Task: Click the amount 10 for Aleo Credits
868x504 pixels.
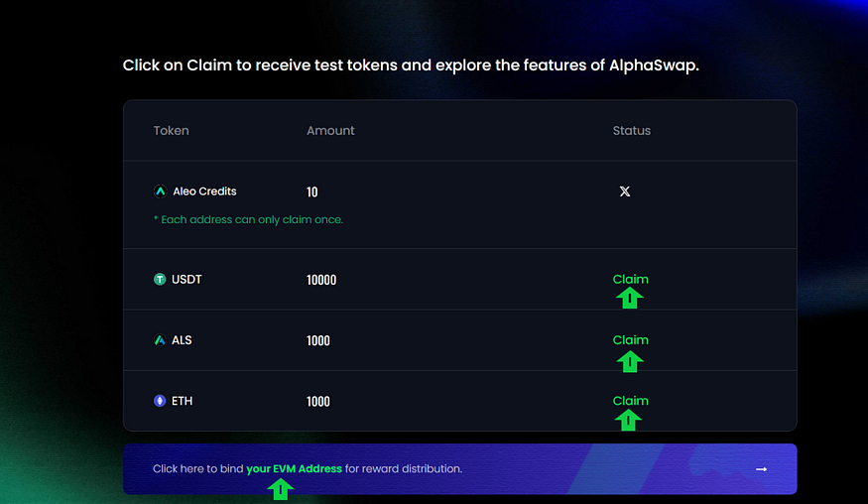Action: (312, 191)
